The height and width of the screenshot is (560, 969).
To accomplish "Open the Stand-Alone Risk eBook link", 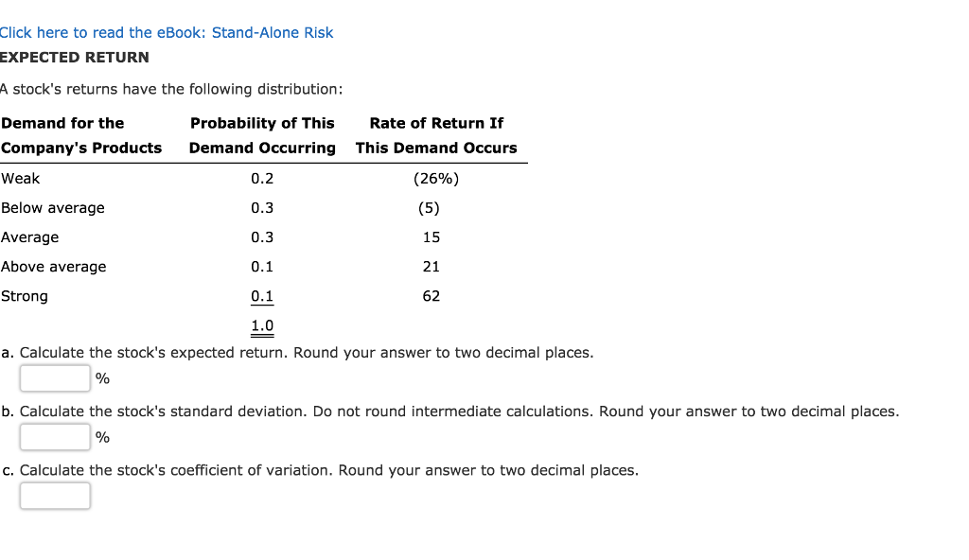I will coord(167,32).
